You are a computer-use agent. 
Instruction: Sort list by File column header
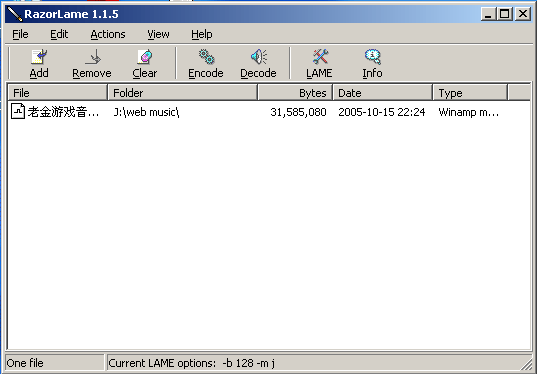[58, 93]
